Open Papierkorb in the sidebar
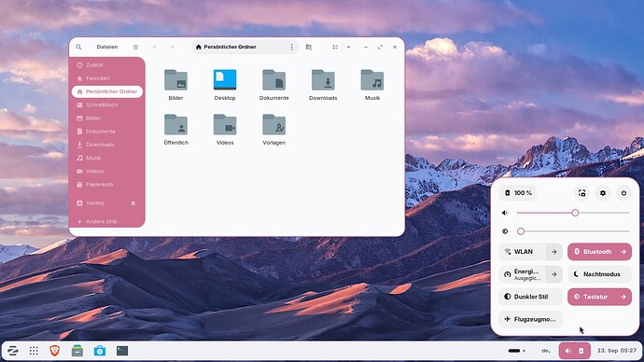Image resolution: width=644 pixels, height=362 pixels. point(106,185)
